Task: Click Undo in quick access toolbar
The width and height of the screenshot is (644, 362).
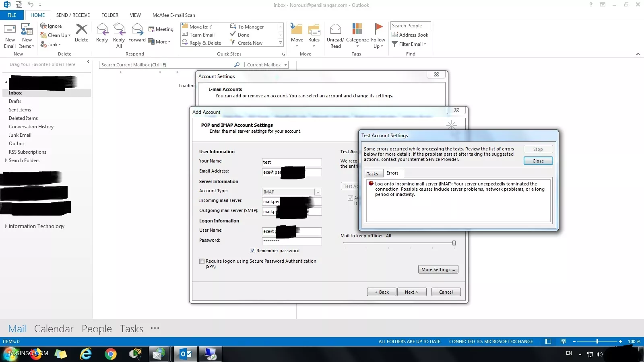Action: pos(31,4)
